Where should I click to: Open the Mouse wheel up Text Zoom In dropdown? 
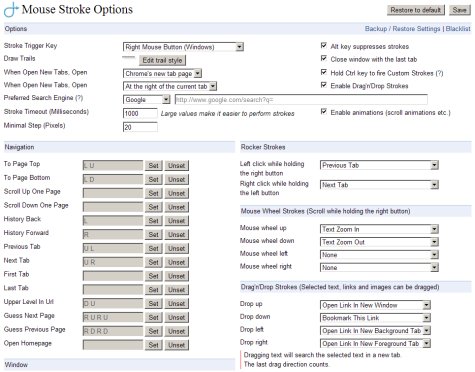(x=379, y=229)
